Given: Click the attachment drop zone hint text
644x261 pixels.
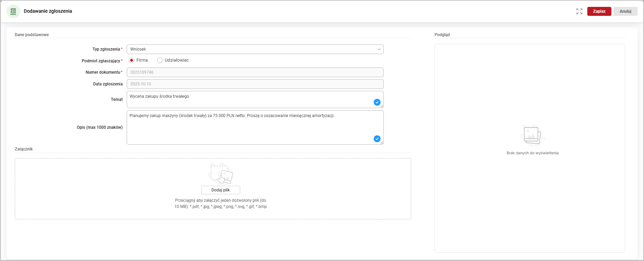Looking at the screenshot, I should click(x=220, y=203).
